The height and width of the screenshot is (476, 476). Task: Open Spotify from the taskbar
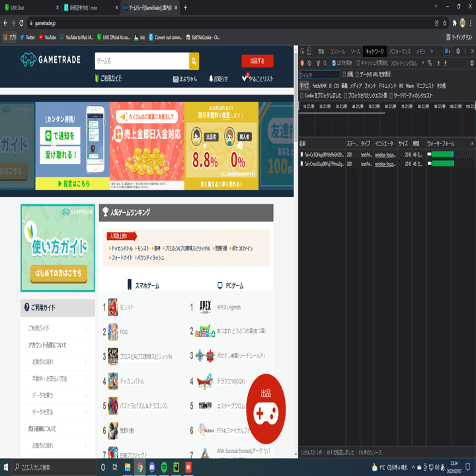pos(164,467)
